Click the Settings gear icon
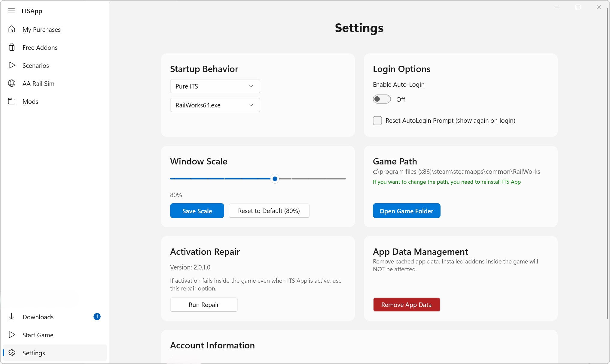 pos(12,353)
